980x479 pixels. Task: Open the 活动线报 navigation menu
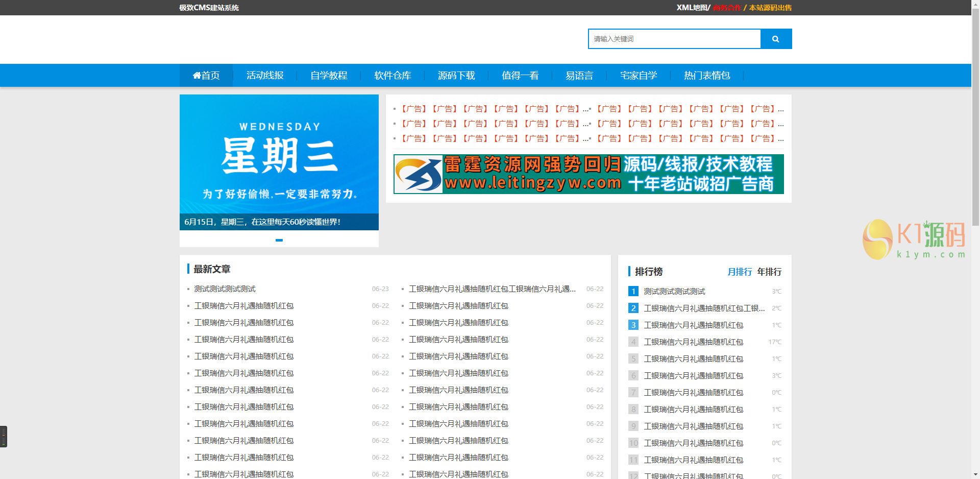click(x=265, y=76)
